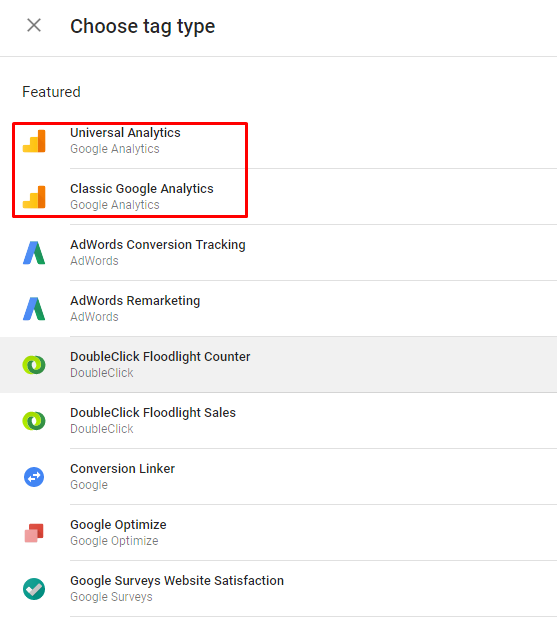557x620 pixels.
Task: Click the Featured section heading
Action: [51, 92]
